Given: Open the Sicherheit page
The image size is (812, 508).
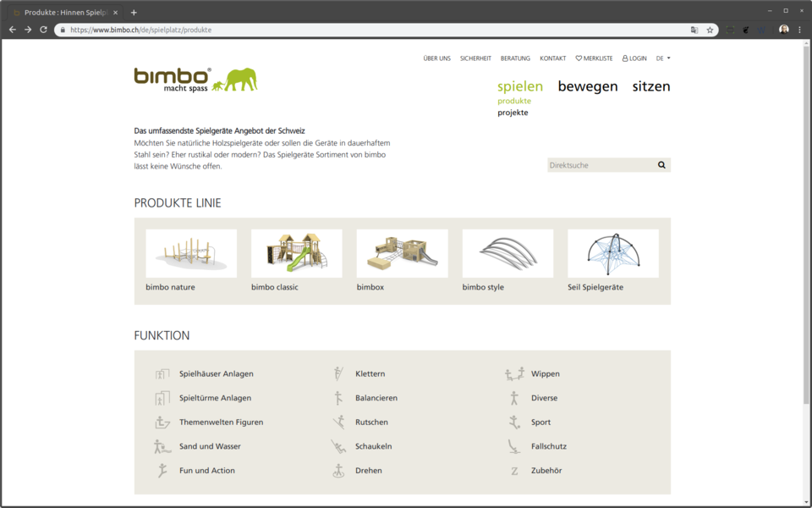Looking at the screenshot, I should 475,58.
